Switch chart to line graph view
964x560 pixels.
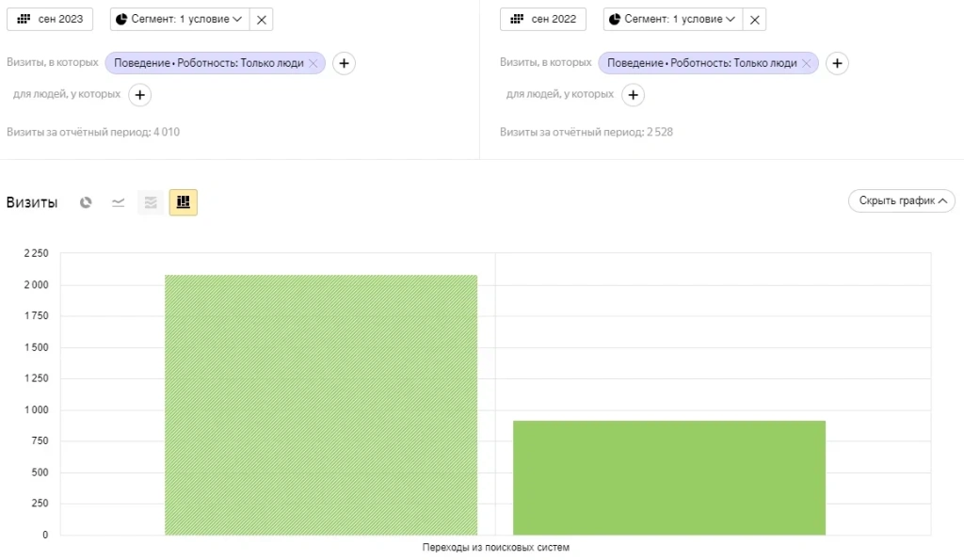(x=118, y=202)
